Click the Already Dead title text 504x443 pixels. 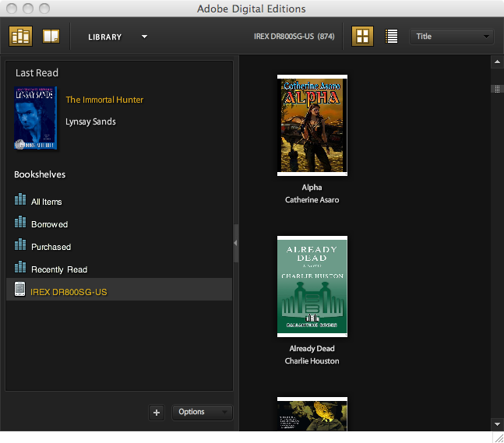tap(312, 349)
